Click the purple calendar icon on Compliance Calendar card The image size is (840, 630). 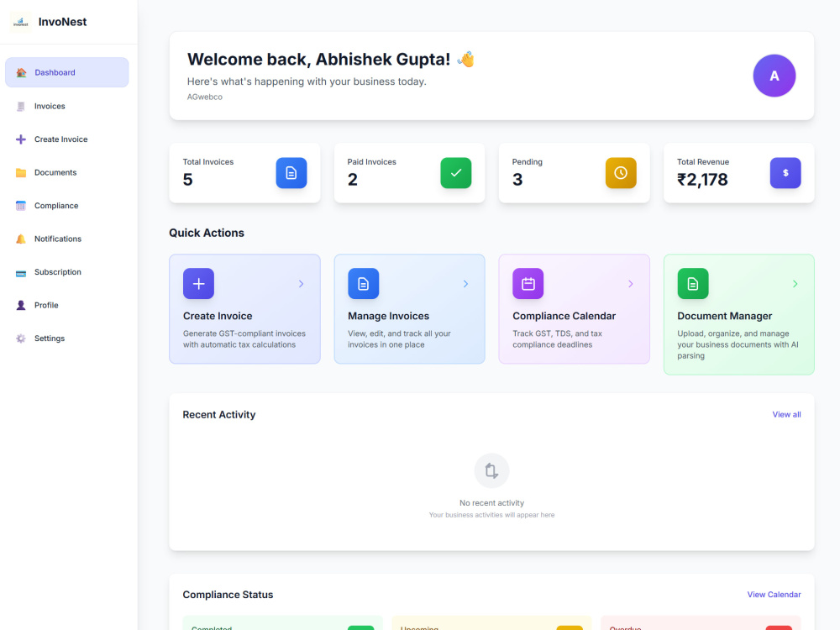(528, 283)
